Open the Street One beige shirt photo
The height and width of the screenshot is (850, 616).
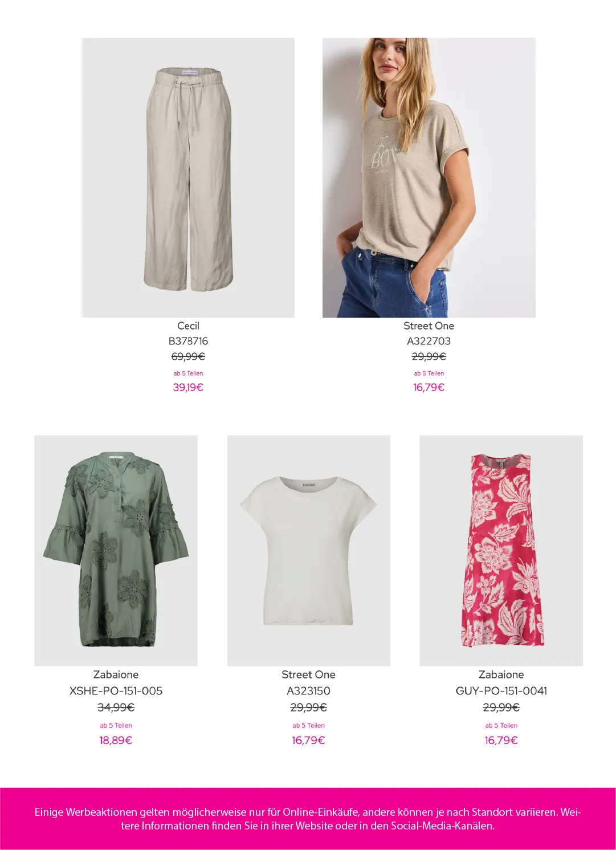[x=429, y=177]
